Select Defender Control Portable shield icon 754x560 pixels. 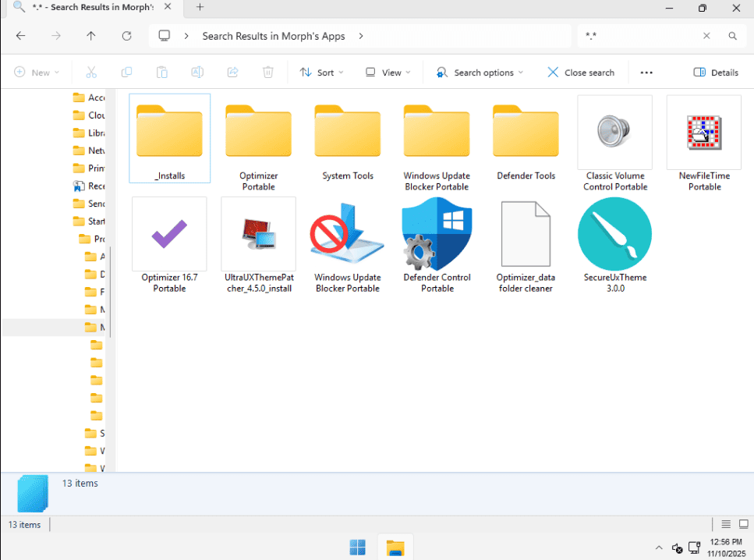pos(437,233)
